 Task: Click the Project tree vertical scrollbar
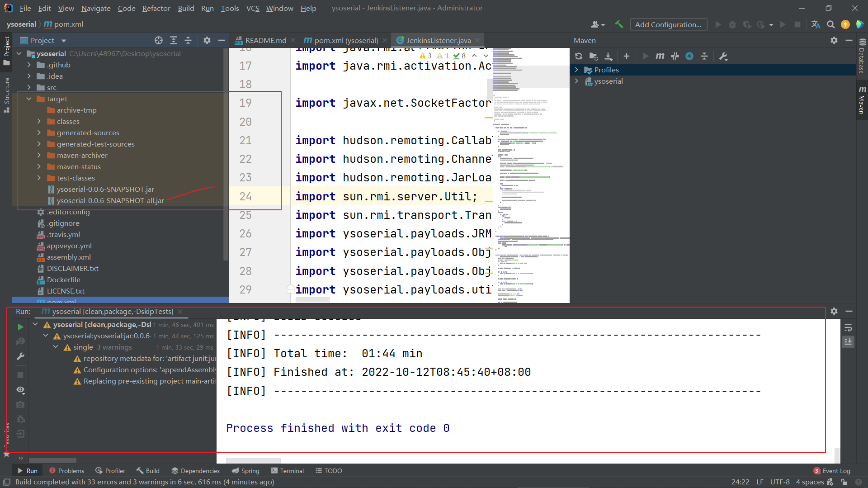click(x=226, y=154)
